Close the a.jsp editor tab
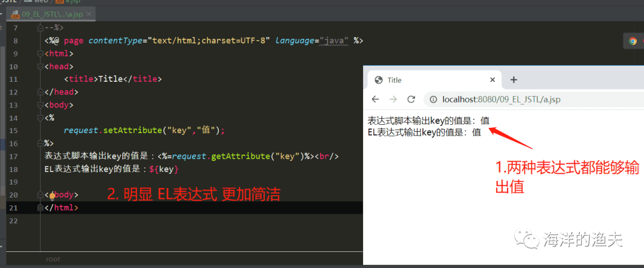Viewport: 644px width, 268px height. click(x=89, y=14)
